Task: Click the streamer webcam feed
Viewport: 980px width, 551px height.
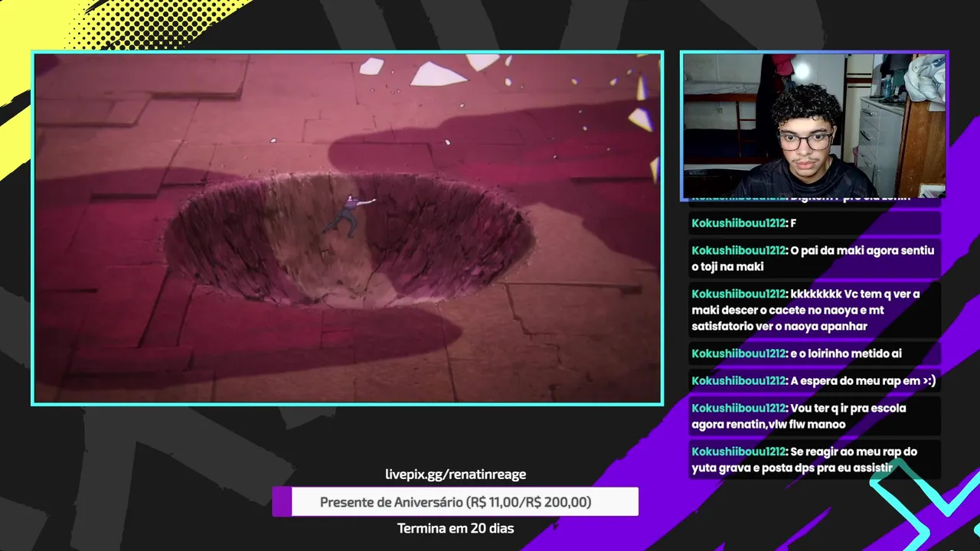Action: click(x=815, y=126)
